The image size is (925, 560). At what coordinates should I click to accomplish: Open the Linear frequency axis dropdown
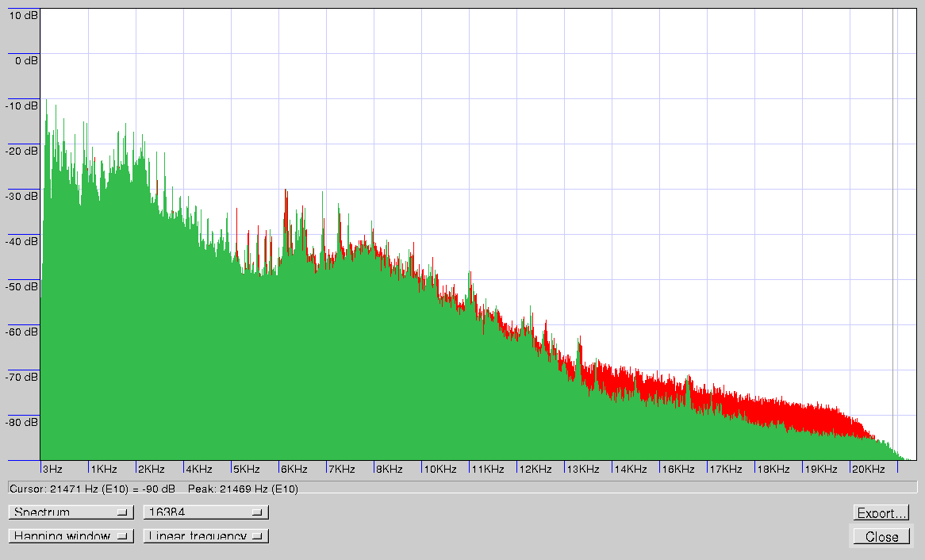(x=205, y=536)
